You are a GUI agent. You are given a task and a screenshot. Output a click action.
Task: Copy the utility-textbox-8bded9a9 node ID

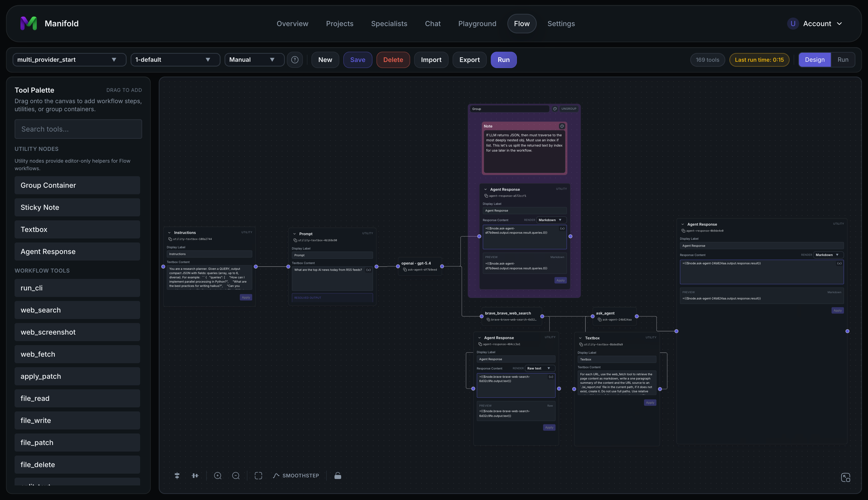click(581, 344)
